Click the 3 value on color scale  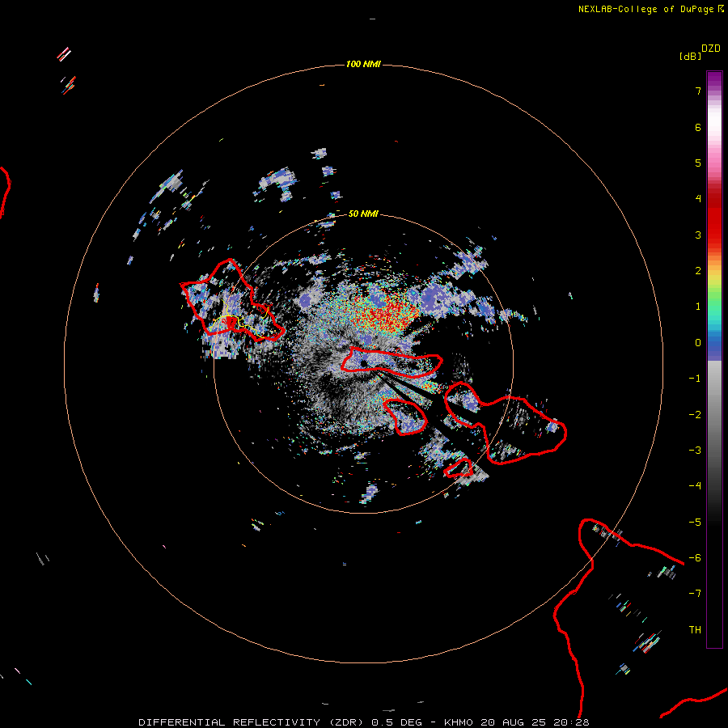698,235
